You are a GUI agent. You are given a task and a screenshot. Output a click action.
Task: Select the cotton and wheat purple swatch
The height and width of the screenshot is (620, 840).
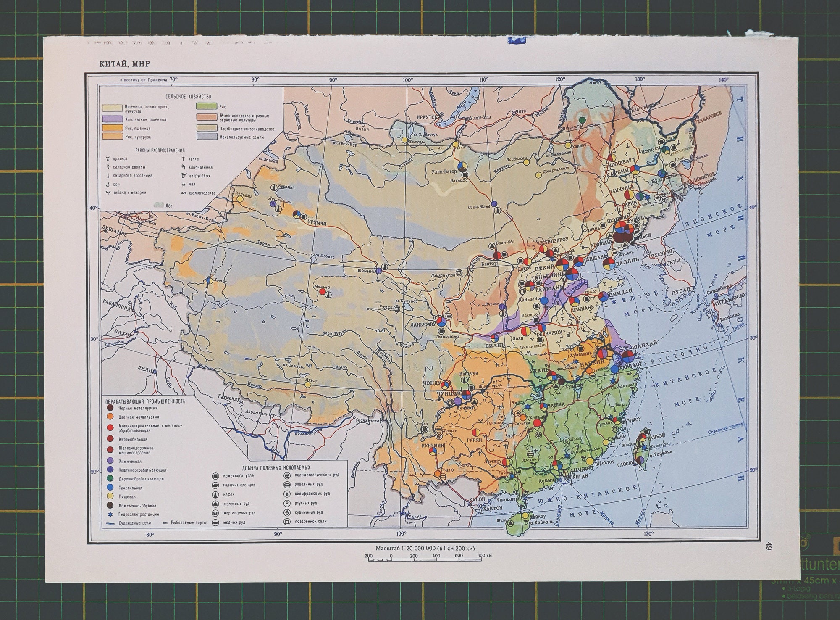point(112,119)
